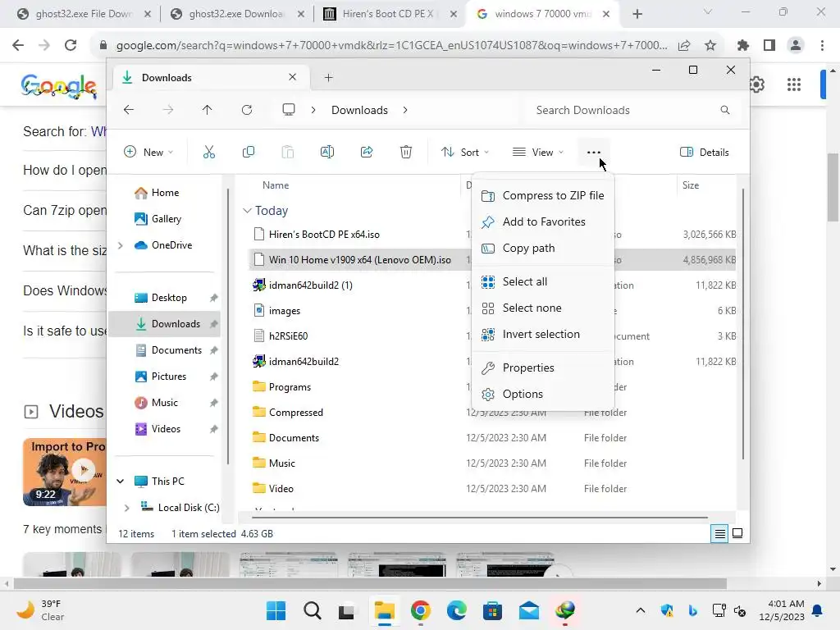This screenshot has height=630, width=840.
Task: Sort files by the Name column header
Action: pos(276,185)
